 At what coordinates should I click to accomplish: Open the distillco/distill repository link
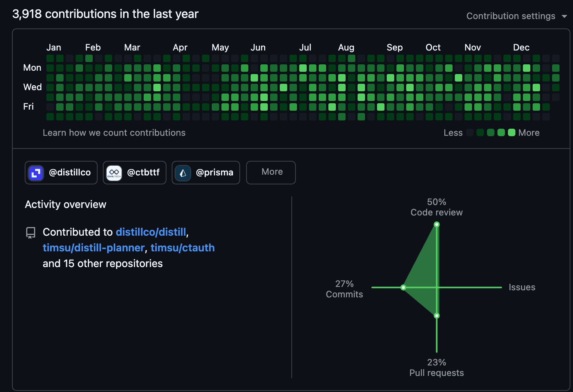pyautogui.click(x=151, y=232)
